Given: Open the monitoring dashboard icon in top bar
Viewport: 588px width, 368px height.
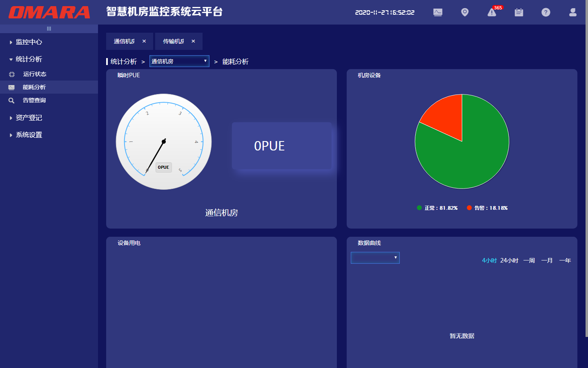Looking at the screenshot, I should [x=437, y=12].
